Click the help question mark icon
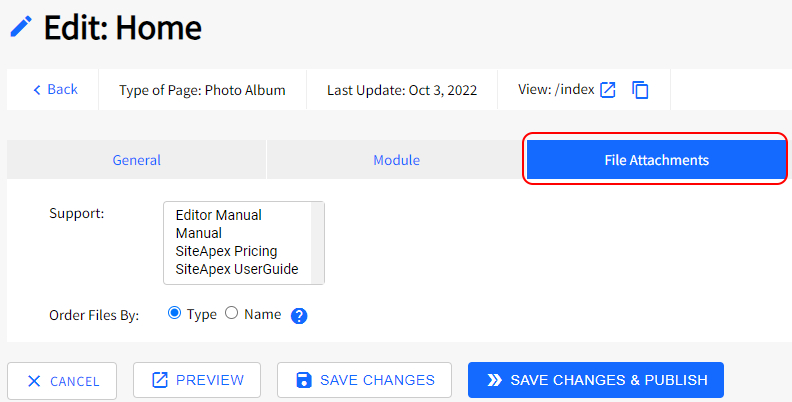The image size is (792, 402). coord(298,315)
